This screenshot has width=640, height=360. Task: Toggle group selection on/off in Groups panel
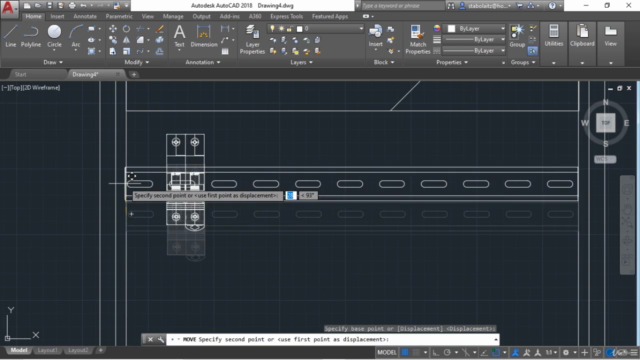(532, 51)
